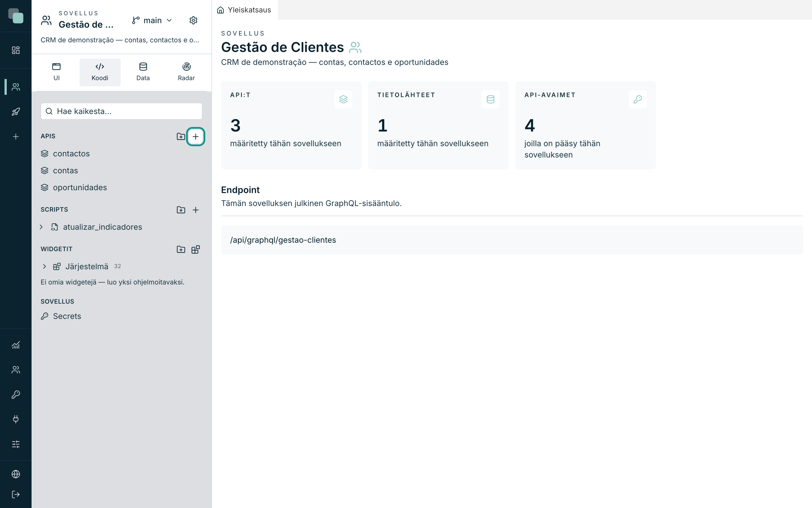Click the key icon on API-AVAIMET card
The width and height of the screenshot is (812, 508).
click(x=637, y=99)
